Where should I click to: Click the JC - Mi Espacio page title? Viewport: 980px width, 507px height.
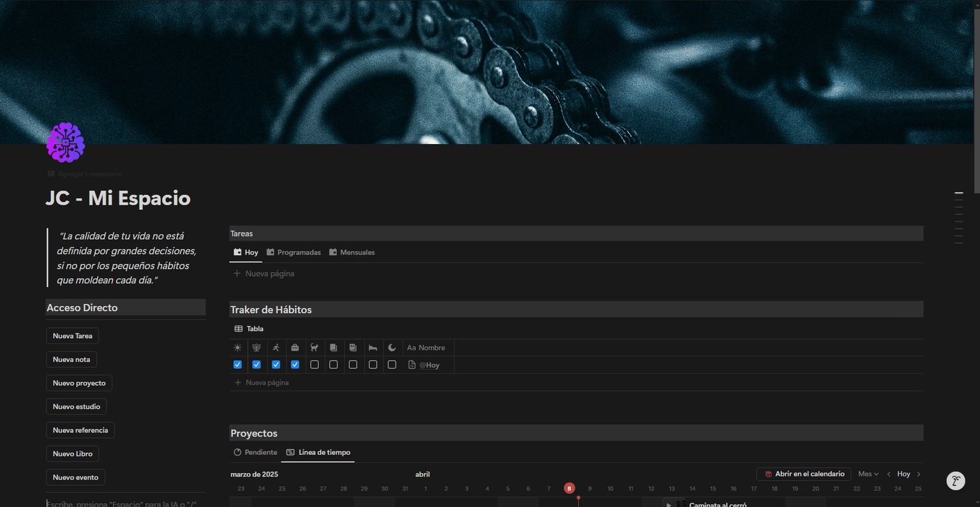point(118,198)
